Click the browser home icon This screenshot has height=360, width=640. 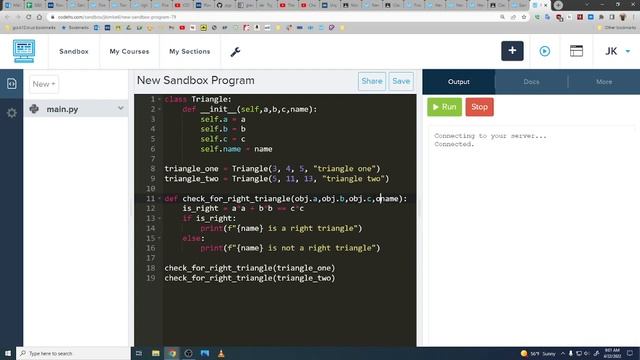[39, 17]
